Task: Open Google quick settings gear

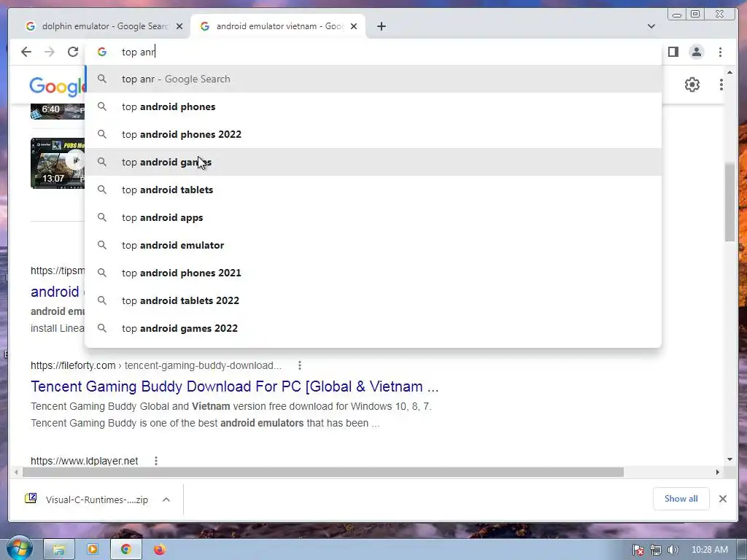Action: (x=692, y=85)
